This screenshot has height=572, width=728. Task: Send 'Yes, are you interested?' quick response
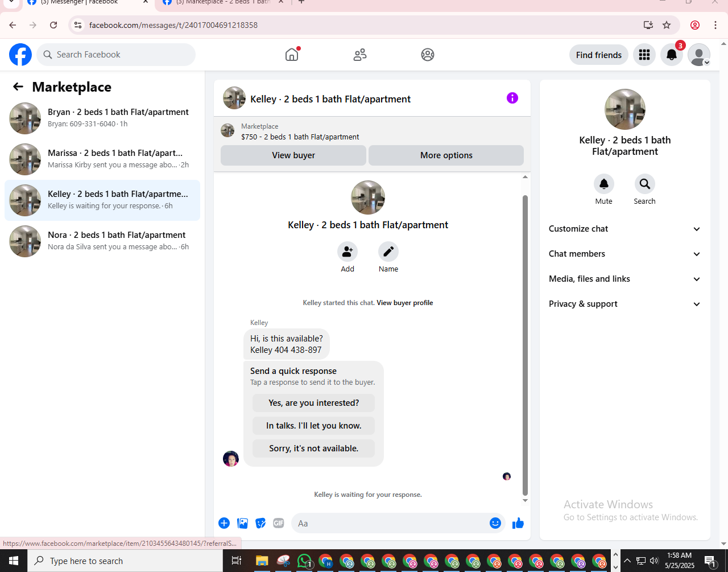[x=314, y=403]
